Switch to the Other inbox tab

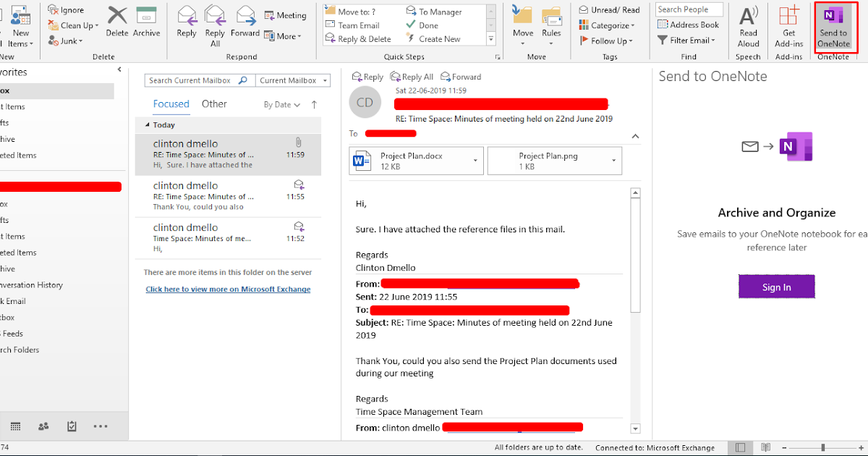tap(214, 104)
